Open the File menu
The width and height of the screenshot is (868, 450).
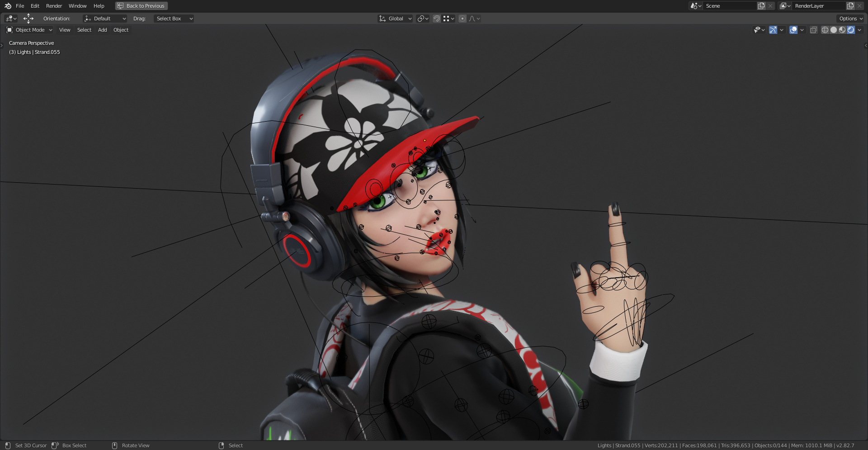click(20, 6)
